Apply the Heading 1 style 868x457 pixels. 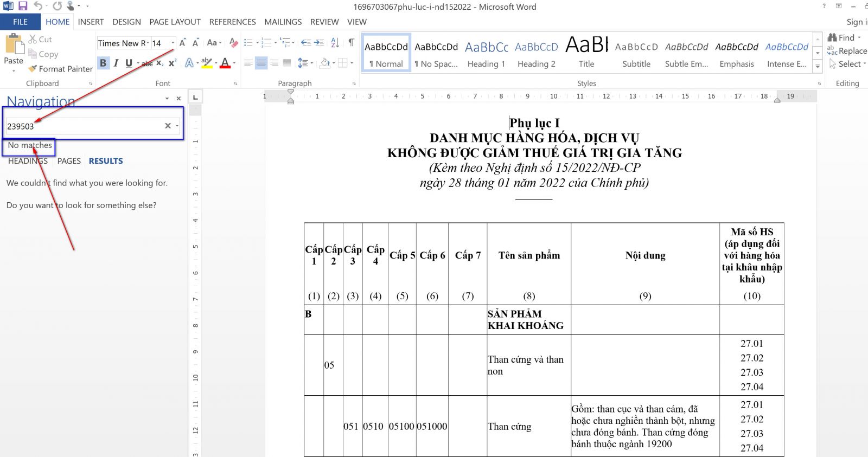486,54
